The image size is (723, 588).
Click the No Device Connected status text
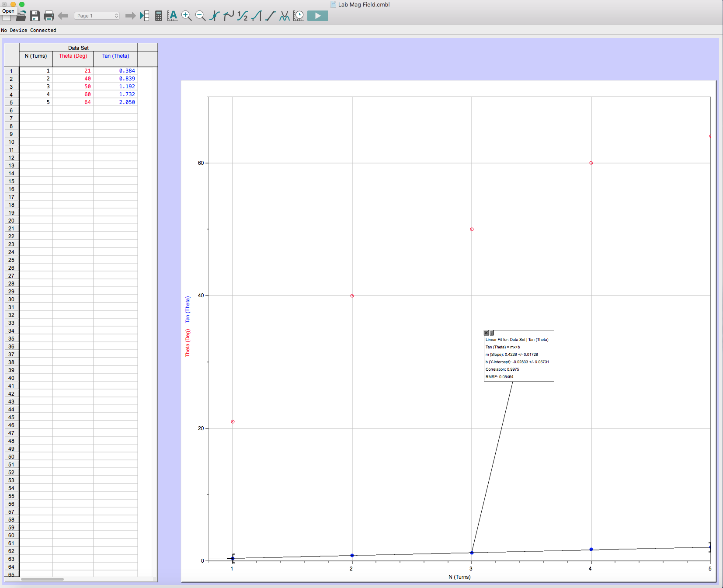(28, 30)
